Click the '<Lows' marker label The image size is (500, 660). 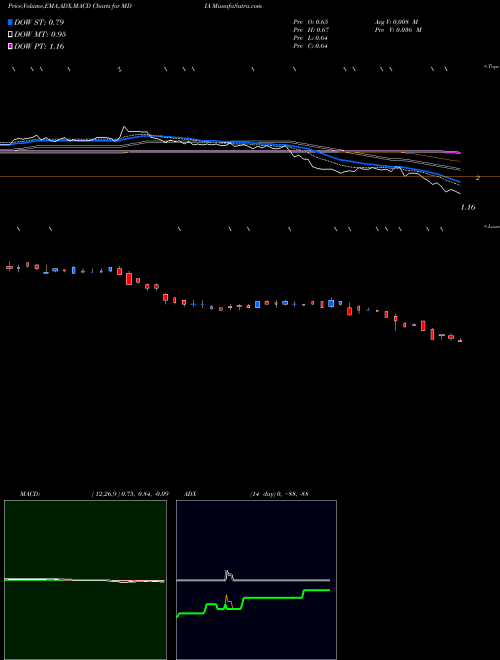492,226
